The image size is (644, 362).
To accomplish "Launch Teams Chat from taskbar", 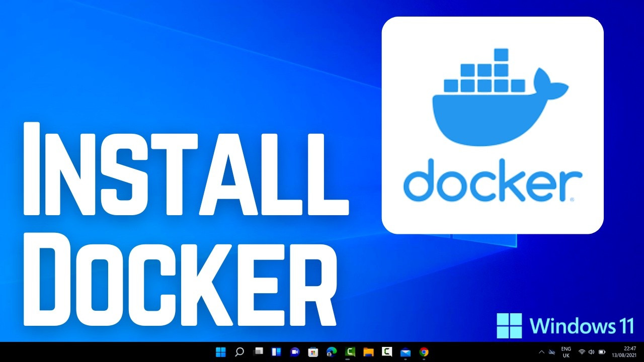I will click(295, 352).
